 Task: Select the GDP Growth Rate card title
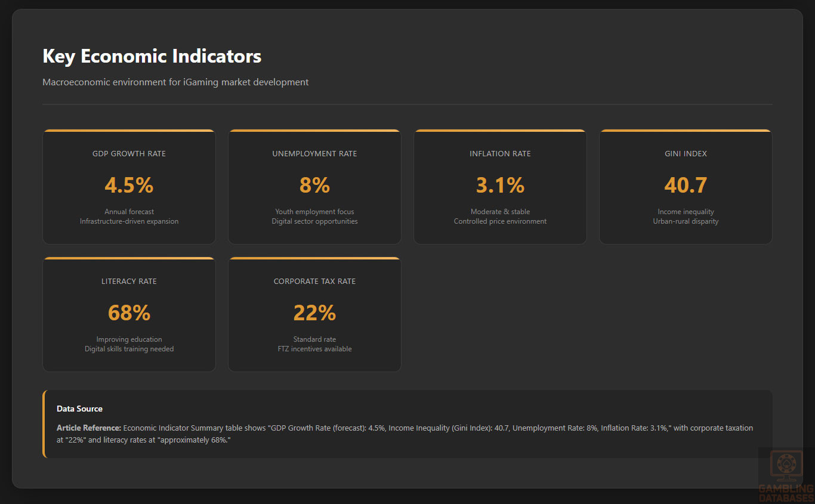click(129, 154)
